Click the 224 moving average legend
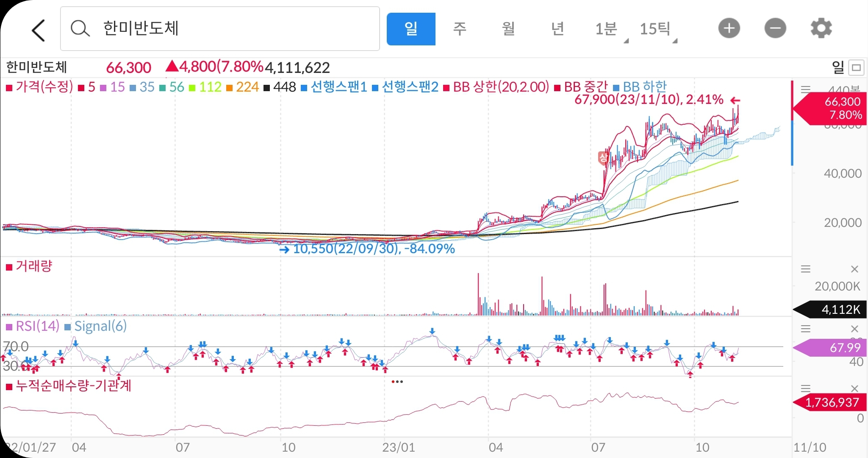868x458 pixels. 243,87
